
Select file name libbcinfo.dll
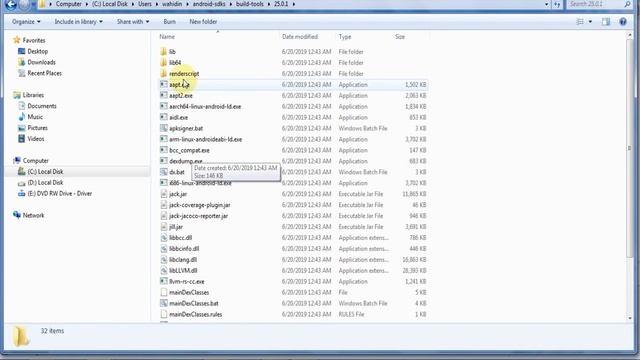click(184, 249)
